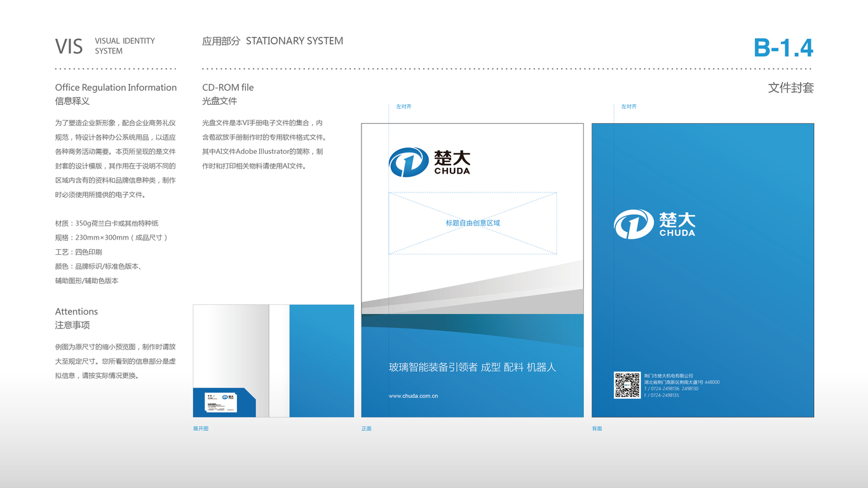Click the 荆门市楚大机电有限公司 company name

click(668, 376)
